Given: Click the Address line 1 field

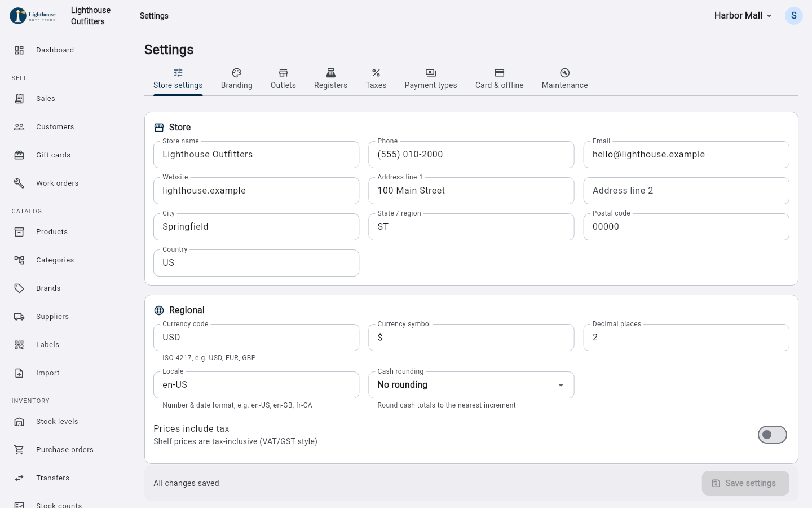Looking at the screenshot, I should coord(471,191).
